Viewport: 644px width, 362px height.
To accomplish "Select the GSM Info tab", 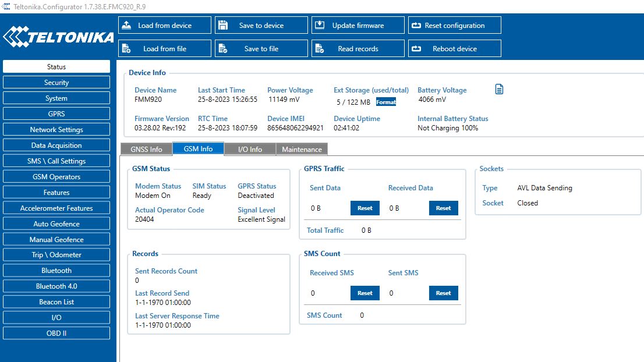I will [198, 148].
